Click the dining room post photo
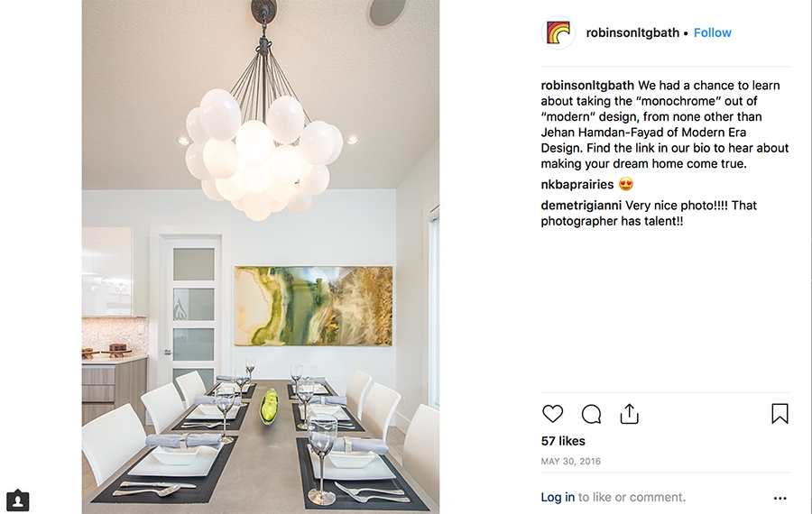 (261, 257)
